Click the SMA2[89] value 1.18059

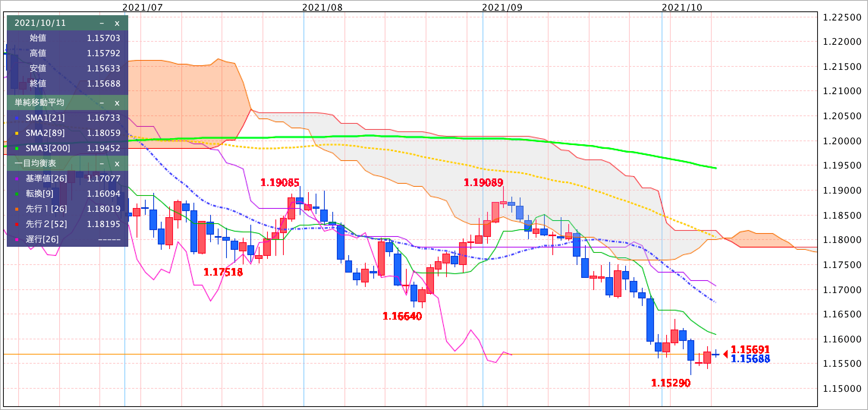[104, 133]
